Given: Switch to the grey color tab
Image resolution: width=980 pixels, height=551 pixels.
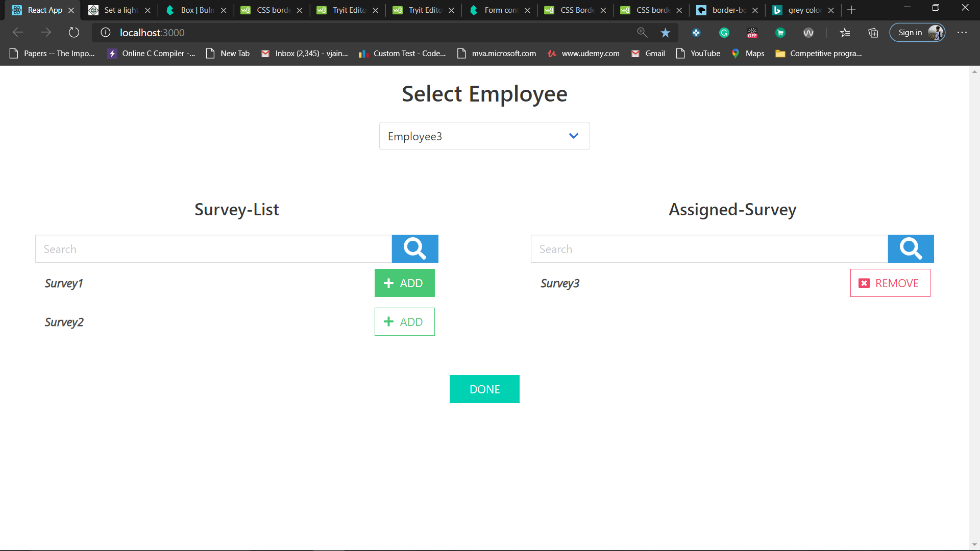Looking at the screenshot, I should coord(803,10).
